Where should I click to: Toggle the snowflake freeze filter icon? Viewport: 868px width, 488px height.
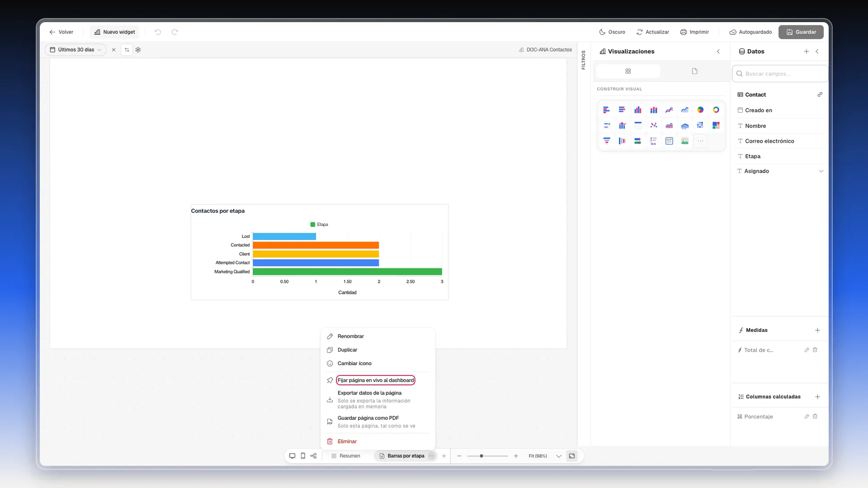138,50
